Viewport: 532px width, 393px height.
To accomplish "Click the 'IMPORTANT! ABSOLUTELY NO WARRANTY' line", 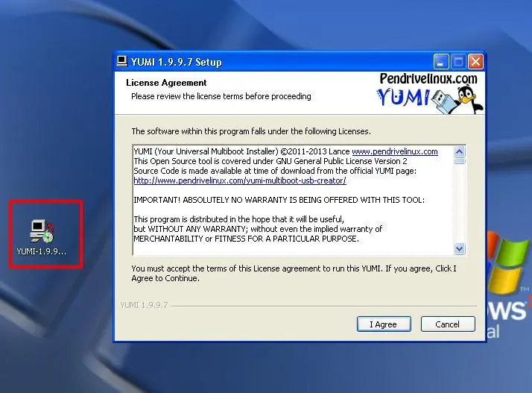I will [279, 200].
